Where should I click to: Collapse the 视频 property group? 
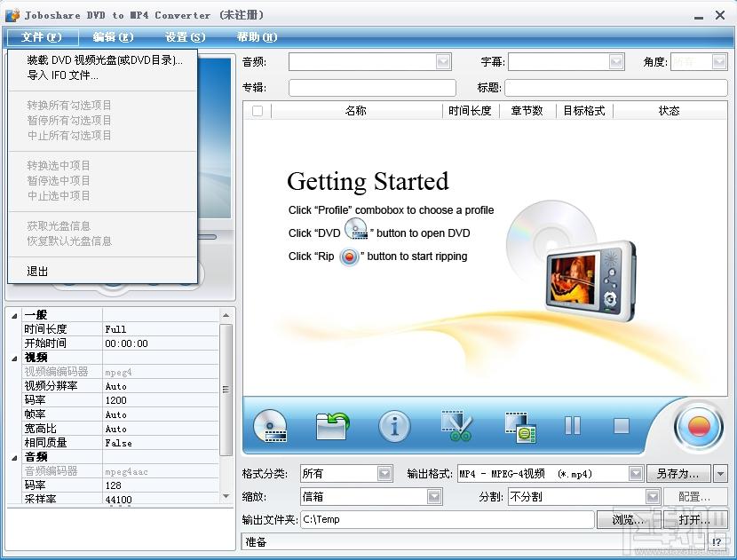[14, 359]
